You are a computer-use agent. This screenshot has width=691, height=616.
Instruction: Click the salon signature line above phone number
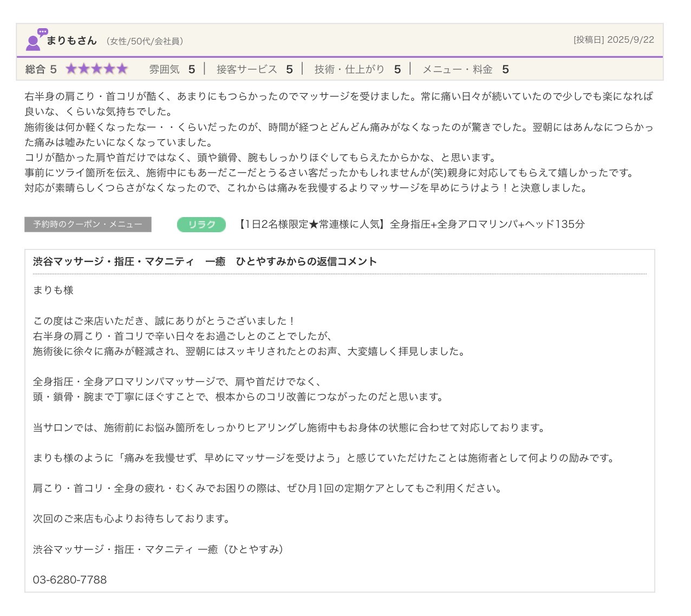[158, 549]
